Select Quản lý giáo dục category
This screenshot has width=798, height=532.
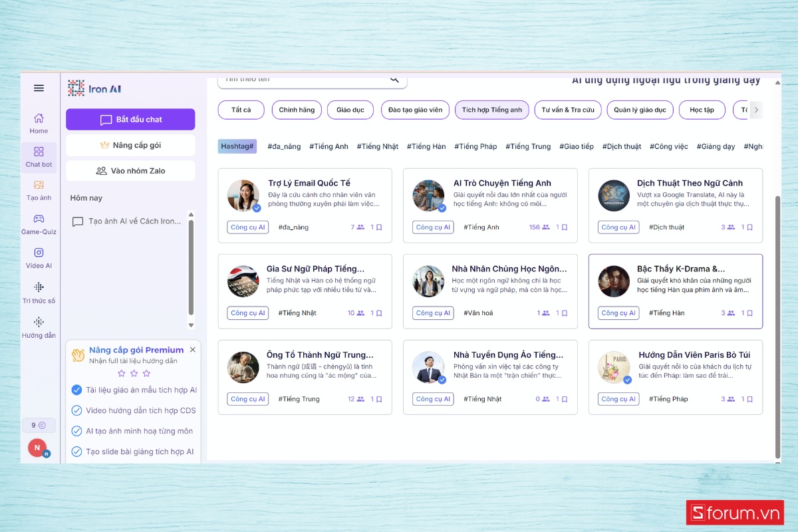point(640,110)
